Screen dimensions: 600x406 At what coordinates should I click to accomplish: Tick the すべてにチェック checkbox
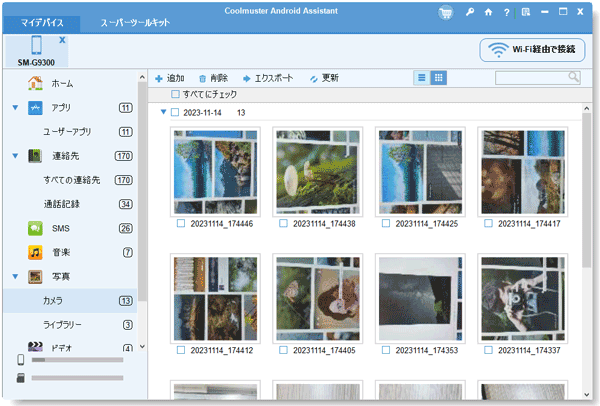(175, 94)
